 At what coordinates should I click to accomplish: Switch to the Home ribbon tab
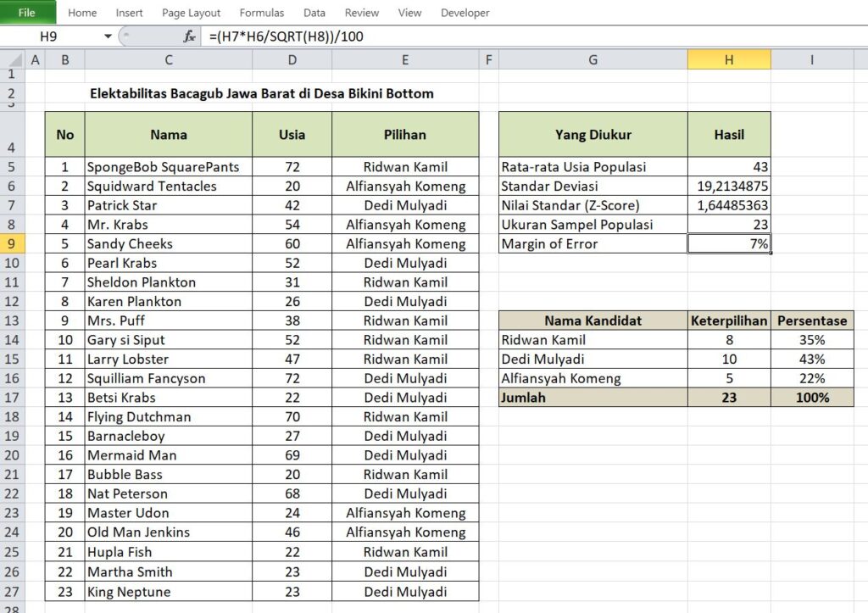tap(82, 13)
